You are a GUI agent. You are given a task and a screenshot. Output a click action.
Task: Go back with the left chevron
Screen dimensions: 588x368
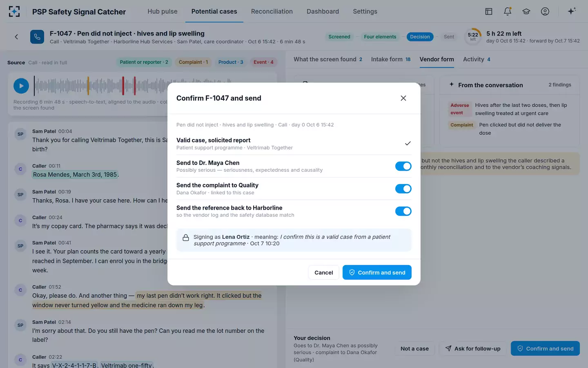pyautogui.click(x=16, y=37)
